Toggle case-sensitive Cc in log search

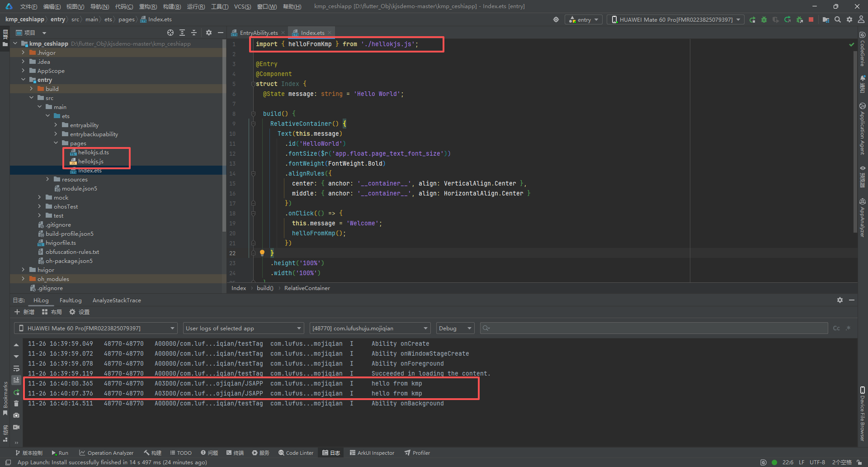[836, 328]
